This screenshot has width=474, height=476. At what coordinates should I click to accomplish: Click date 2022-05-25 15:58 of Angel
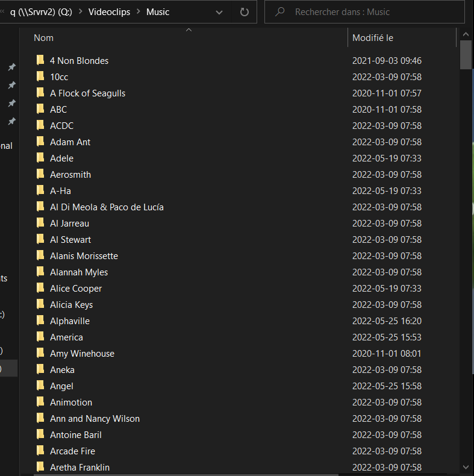point(387,386)
